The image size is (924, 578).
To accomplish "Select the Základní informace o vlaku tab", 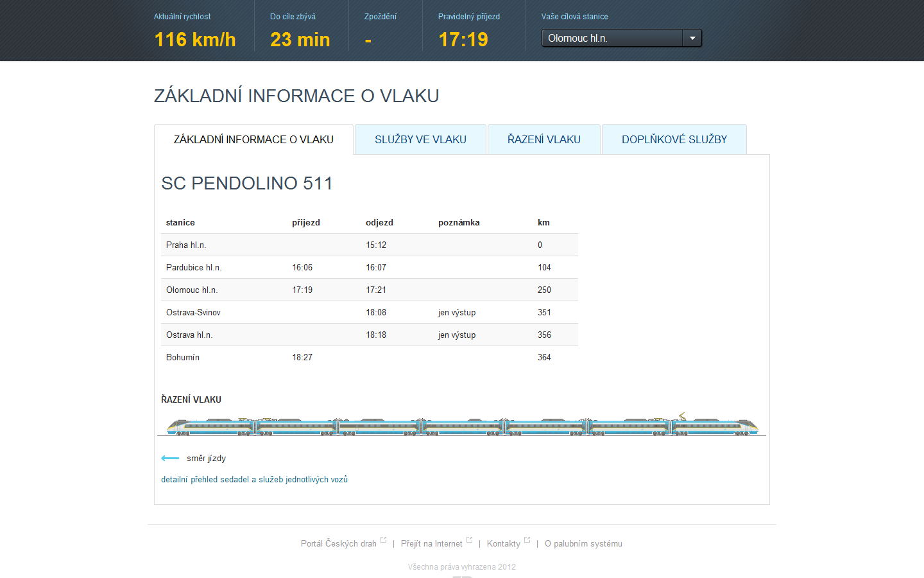I will pos(253,139).
